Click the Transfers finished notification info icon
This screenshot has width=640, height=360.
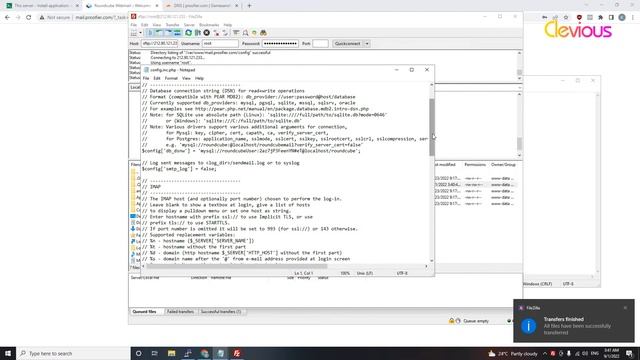click(x=529, y=326)
